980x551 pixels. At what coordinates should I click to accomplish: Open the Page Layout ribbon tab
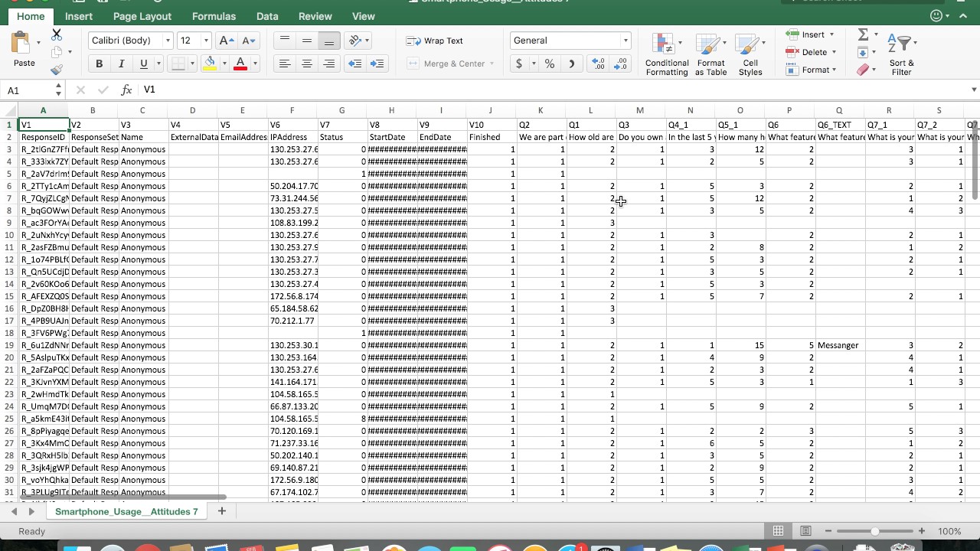(142, 16)
